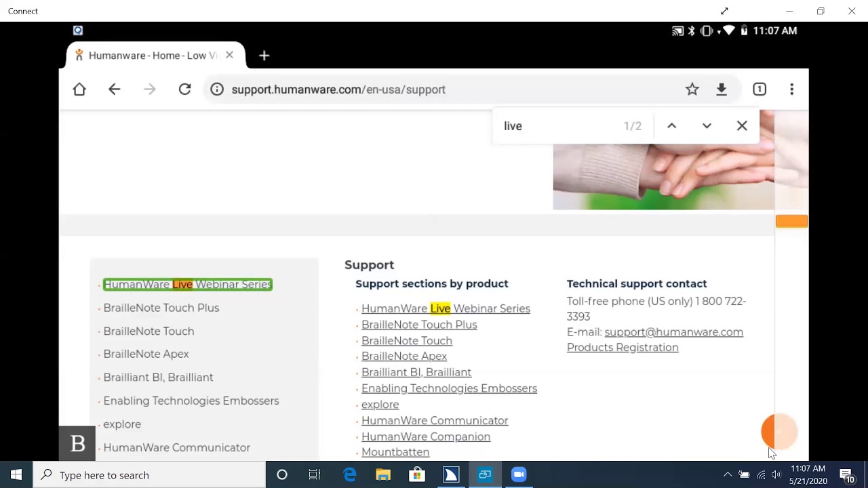The width and height of the screenshot is (868, 488).
Task: Open Mountbatten link
Action: click(x=395, y=452)
